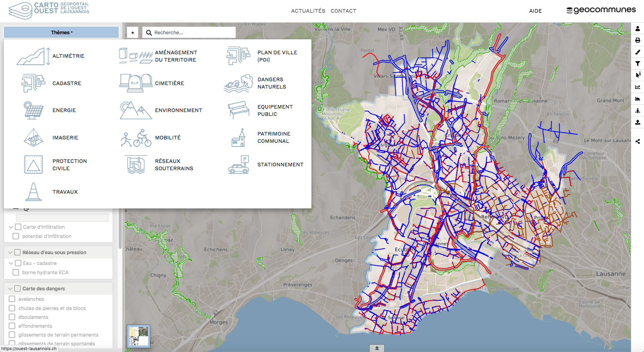Open the Actualités menu item
The width and height of the screenshot is (644, 352).
(x=308, y=11)
